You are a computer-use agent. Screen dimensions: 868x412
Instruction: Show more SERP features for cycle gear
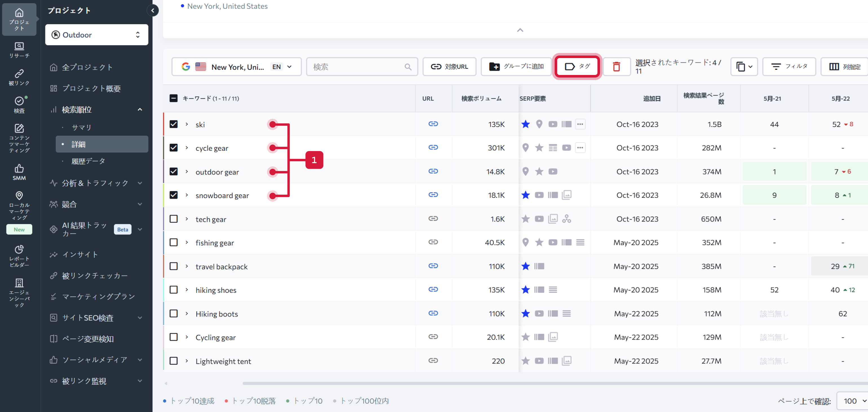pyautogui.click(x=580, y=148)
